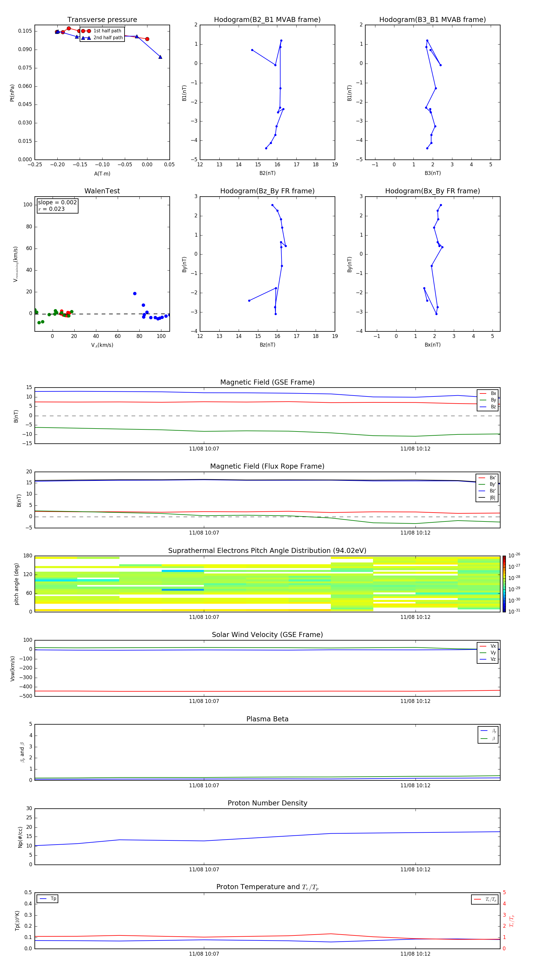The image size is (535, 980).
Task: Select the βp entry in the Plasma Beta legend
Action: point(488,731)
